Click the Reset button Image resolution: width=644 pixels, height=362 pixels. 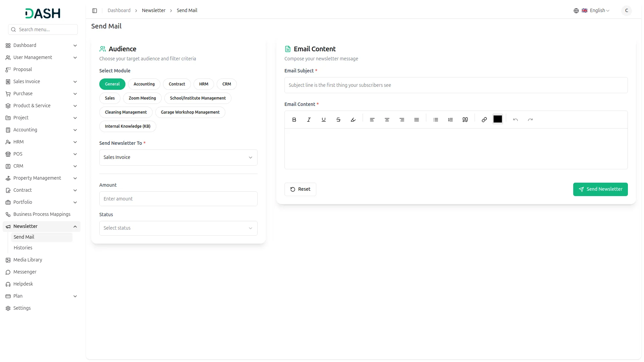pyautogui.click(x=300, y=189)
